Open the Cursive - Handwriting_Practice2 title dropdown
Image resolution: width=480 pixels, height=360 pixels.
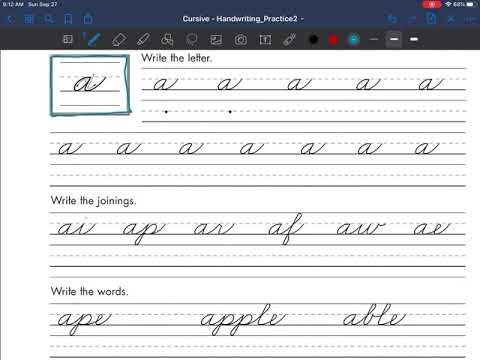(x=243, y=19)
